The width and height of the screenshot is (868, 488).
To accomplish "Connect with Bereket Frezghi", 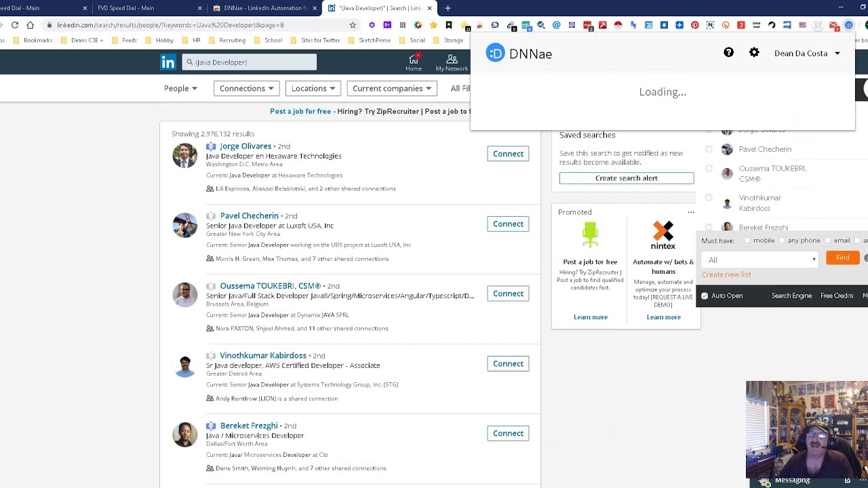I will [508, 433].
